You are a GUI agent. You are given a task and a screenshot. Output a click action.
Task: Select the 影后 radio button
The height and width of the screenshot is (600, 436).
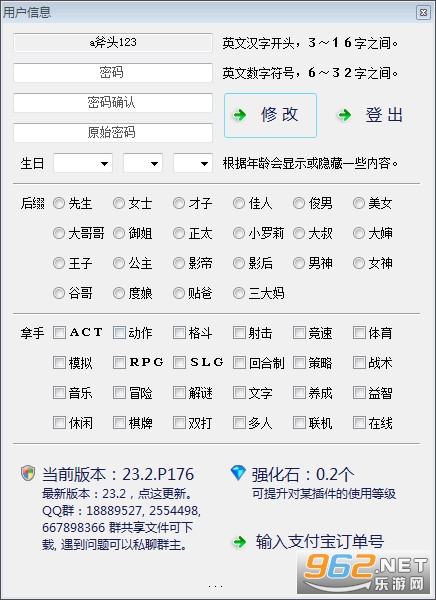coord(239,263)
